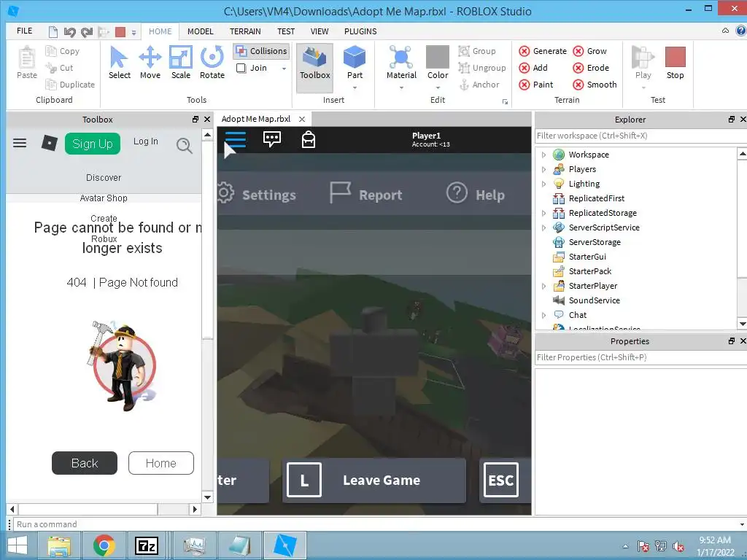The image size is (747, 560).
Task: Activate the Rotate tool
Action: point(212,63)
